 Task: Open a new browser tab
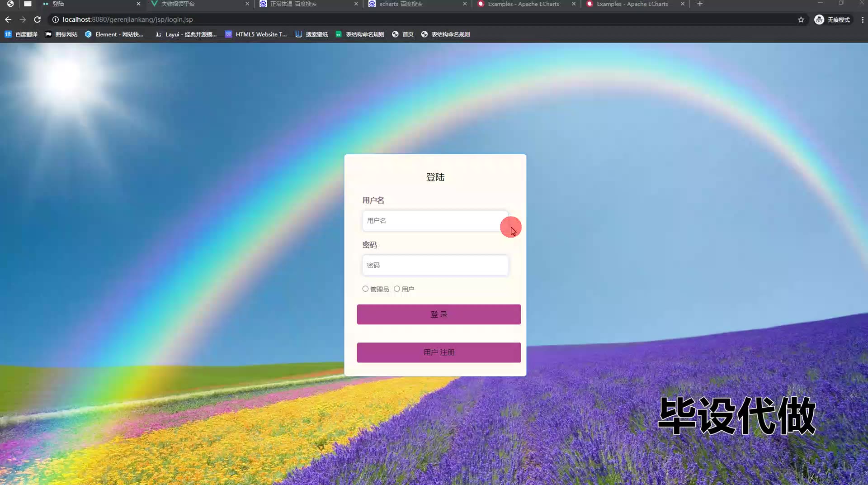[x=700, y=4]
